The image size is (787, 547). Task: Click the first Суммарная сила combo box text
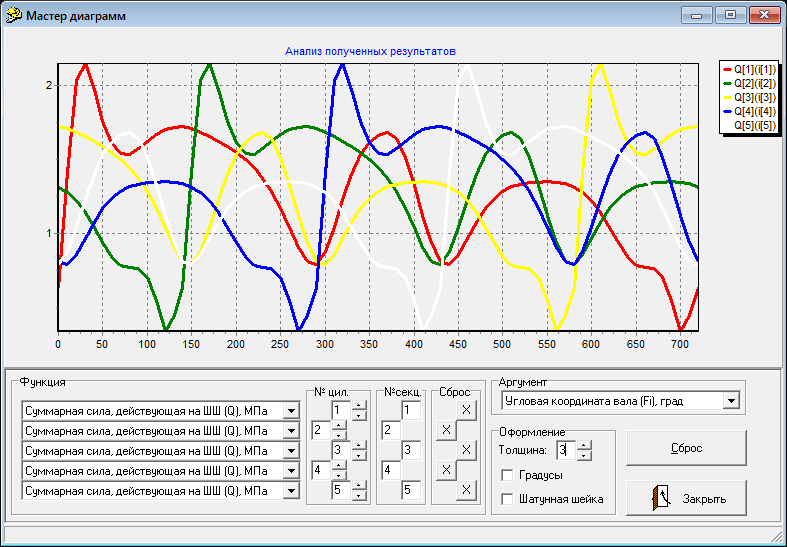[146, 411]
